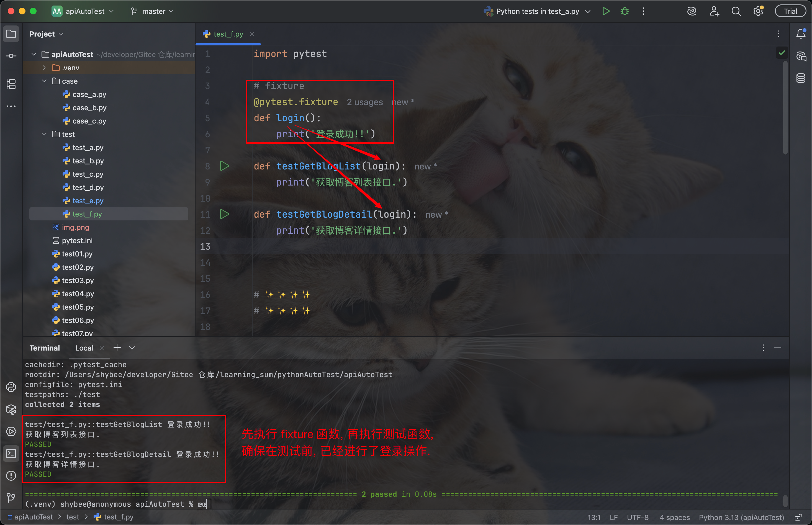The width and height of the screenshot is (812, 525).
Task: Open the Notifications bell panel
Action: 801,34
